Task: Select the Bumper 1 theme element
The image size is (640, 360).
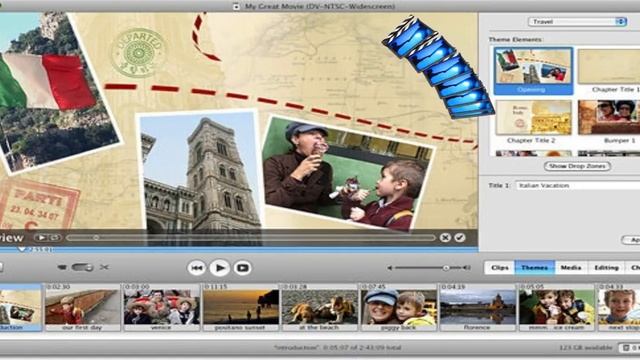Action: [x=609, y=122]
